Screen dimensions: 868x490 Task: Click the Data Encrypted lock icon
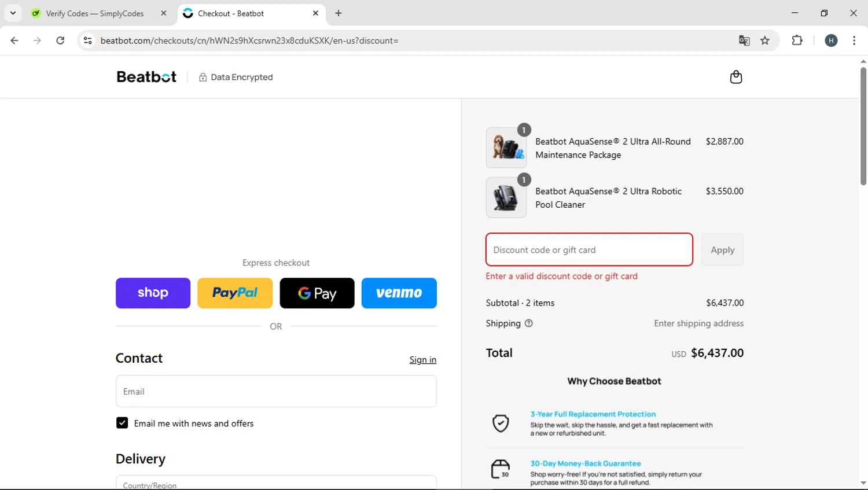point(203,77)
